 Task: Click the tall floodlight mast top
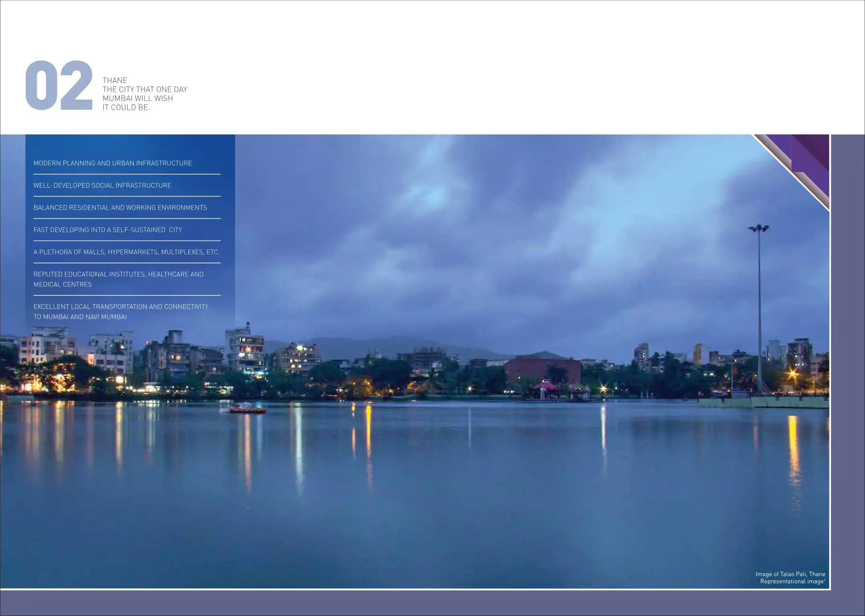coord(758,229)
